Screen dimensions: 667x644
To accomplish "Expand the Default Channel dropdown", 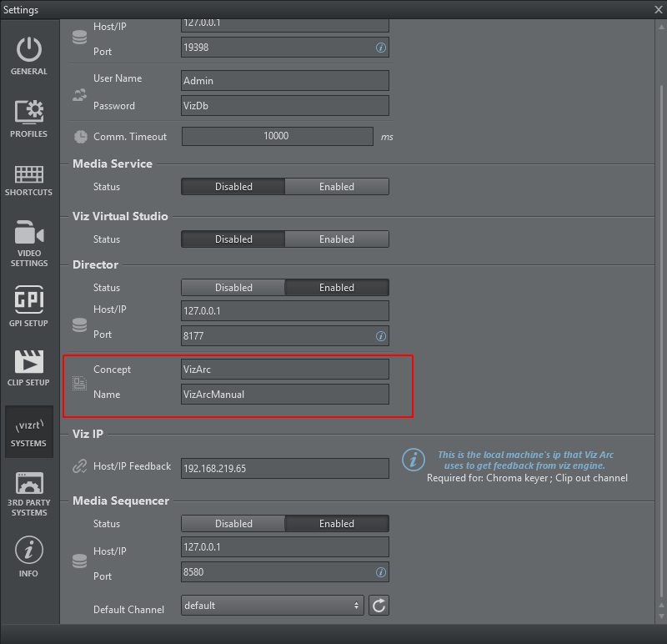I will coord(273,606).
